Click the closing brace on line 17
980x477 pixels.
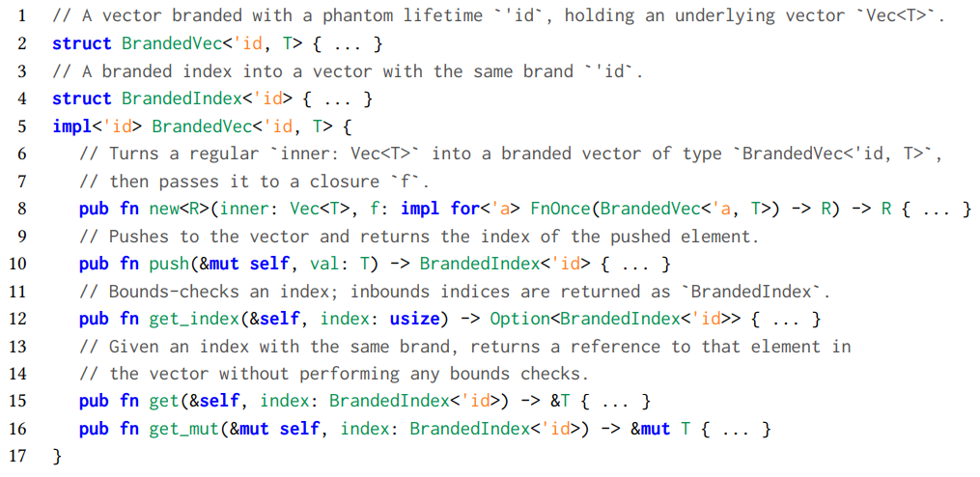pos(58,457)
